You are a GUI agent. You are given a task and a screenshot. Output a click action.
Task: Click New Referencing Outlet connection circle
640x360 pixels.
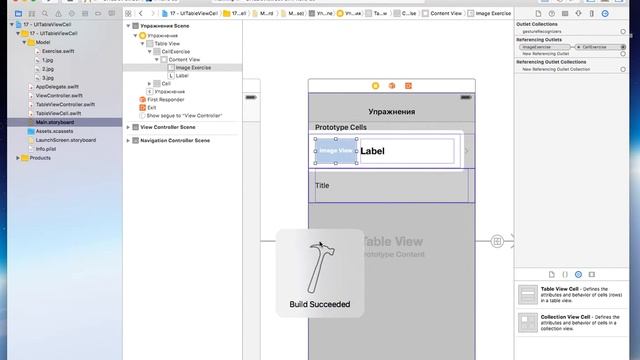[x=623, y=54]
